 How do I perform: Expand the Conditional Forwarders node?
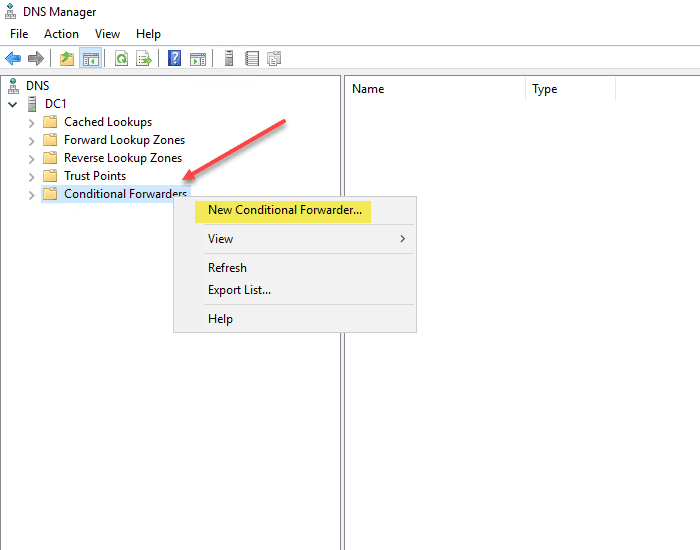pos(31,195)
